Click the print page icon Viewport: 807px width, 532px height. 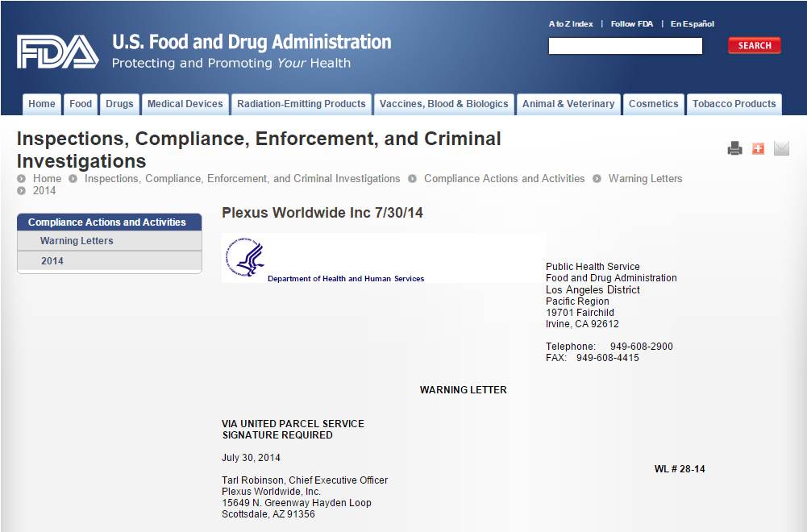coord(734,148)
